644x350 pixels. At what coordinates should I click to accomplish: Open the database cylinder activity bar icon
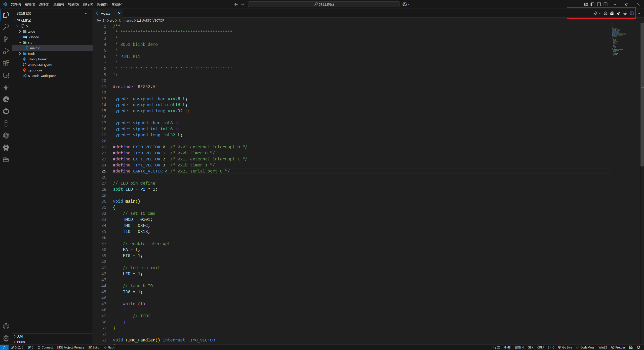6,123
